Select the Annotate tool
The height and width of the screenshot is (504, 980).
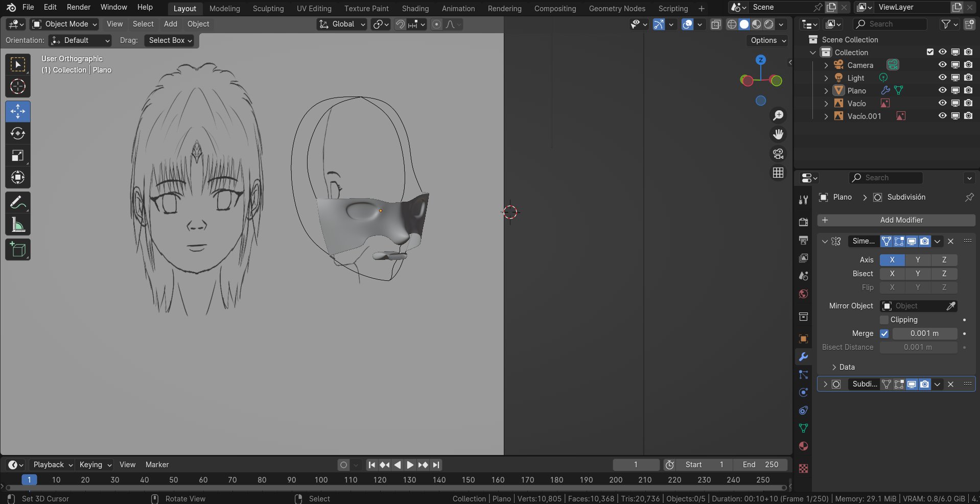pos(18,203)
